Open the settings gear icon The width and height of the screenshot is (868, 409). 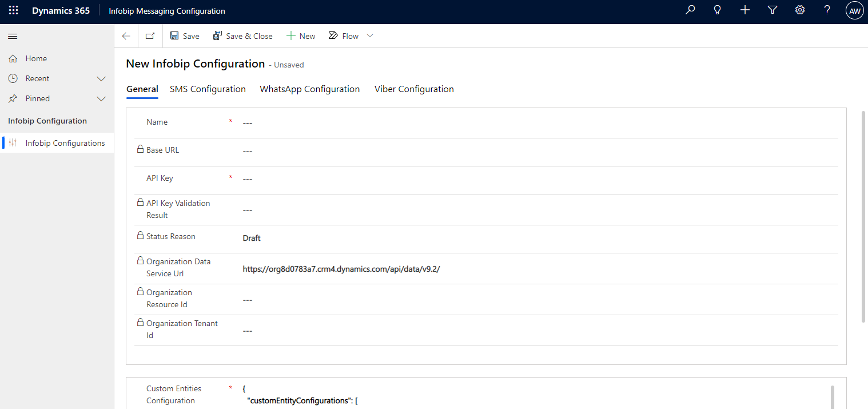point(800,10)
